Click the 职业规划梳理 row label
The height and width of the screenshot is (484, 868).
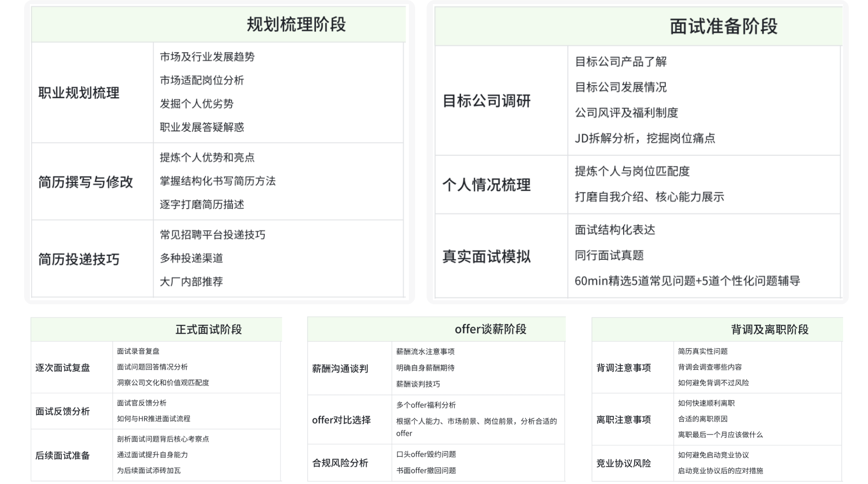tap(79, 93)
